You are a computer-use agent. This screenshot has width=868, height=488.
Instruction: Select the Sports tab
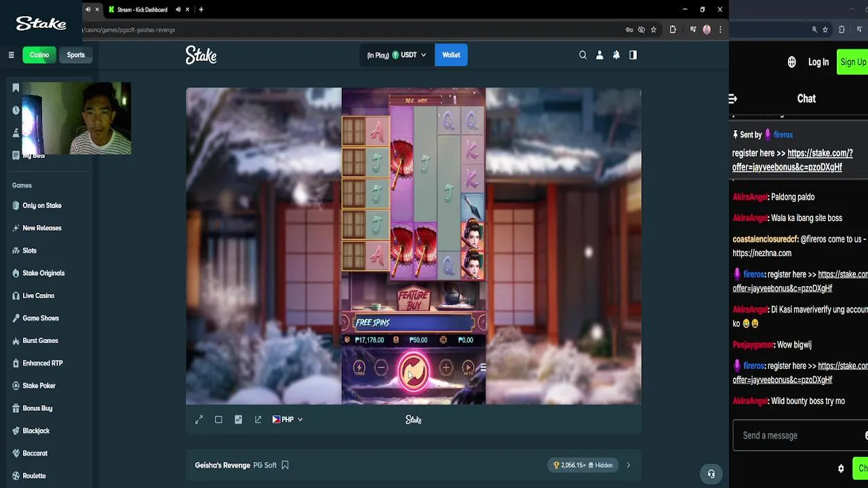pos(76,55)
